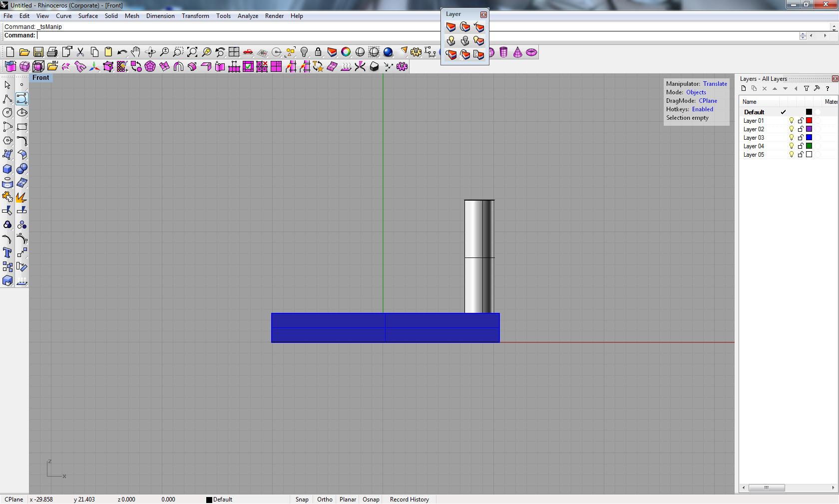Click the Explode tool icon
The width and height of the screenshot is (839, 504).
click(21, 197)
